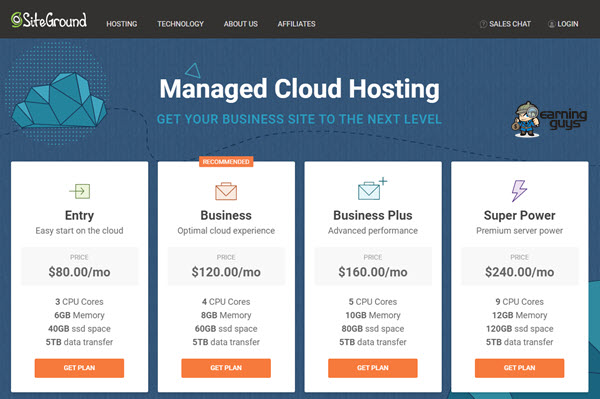Click the SiteGround logo
The width and height of the screenshot is (600, 399).
point(49,20)
